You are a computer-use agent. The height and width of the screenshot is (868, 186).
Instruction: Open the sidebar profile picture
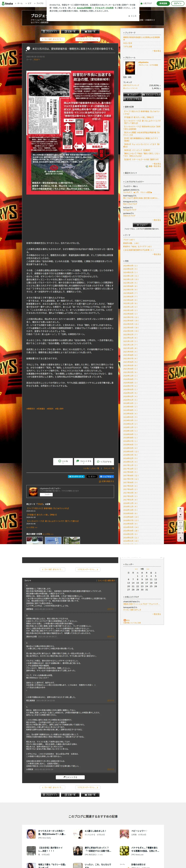(x=130, y=68)
